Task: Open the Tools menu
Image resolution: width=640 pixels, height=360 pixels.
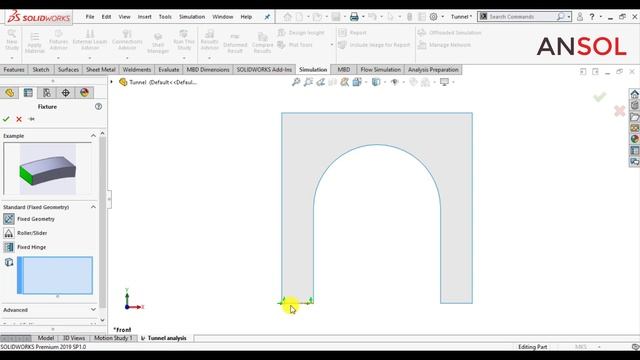Action: pyautogui.click(x=165, y=17)
